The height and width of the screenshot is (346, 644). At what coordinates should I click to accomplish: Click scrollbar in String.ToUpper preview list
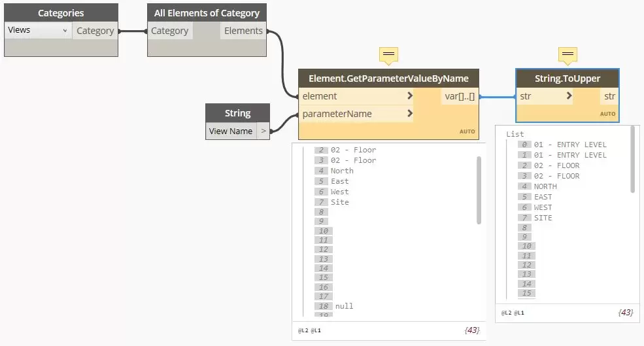632,160
